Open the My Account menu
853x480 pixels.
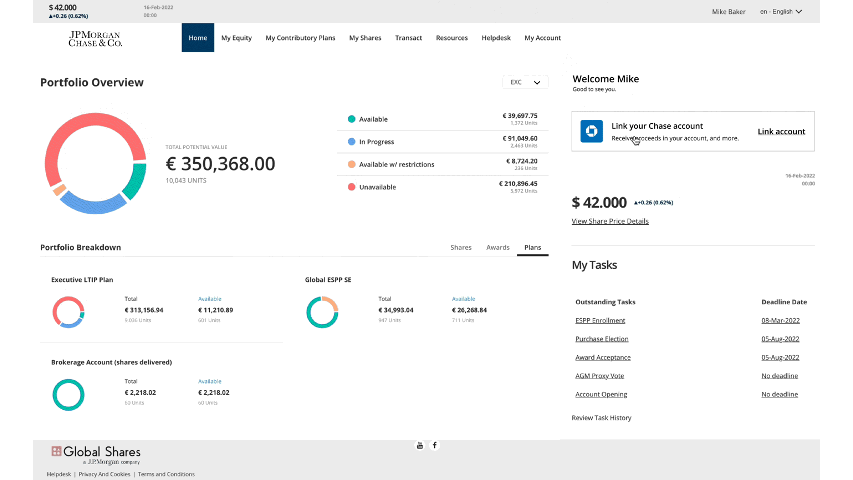click(542, 38)
